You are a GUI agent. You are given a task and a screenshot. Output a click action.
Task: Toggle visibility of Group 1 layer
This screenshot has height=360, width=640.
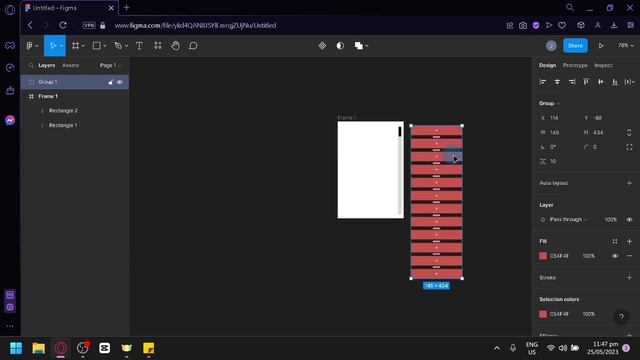(x=120, y=82)
